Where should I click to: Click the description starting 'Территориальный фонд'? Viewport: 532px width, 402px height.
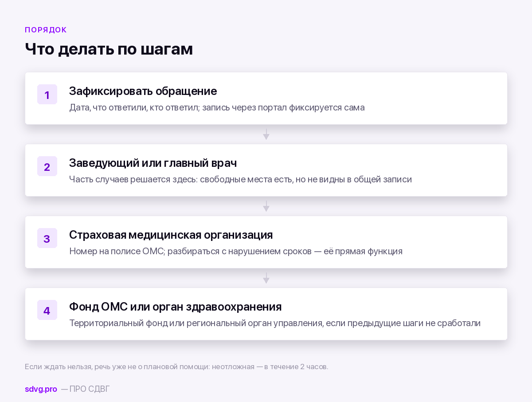coord(275,323)
